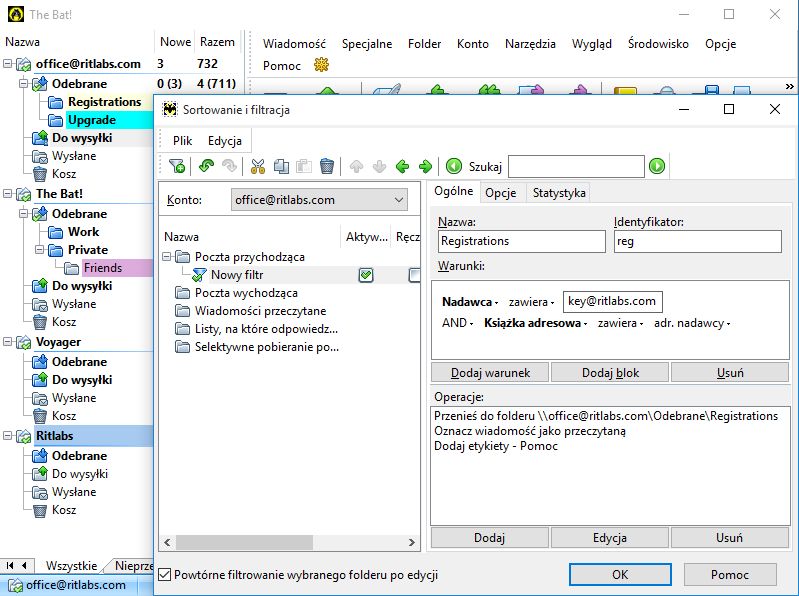Click Dodaj button under operations
The image size is (799, 596).
click(x=490, y=538)
